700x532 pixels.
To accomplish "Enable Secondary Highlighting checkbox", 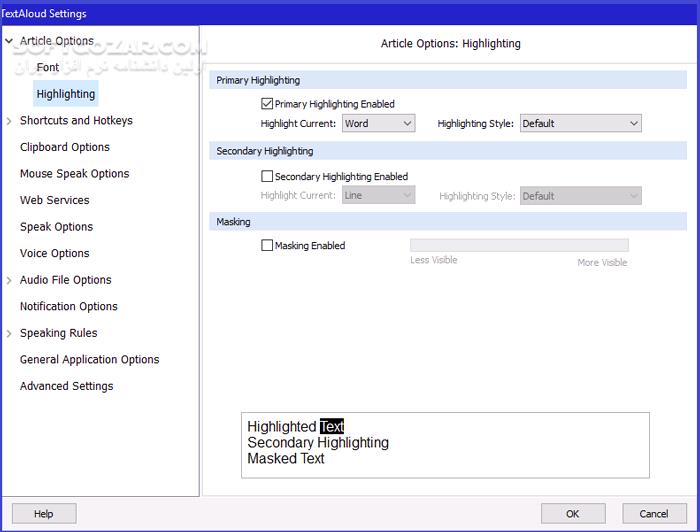I will [267, 176].
